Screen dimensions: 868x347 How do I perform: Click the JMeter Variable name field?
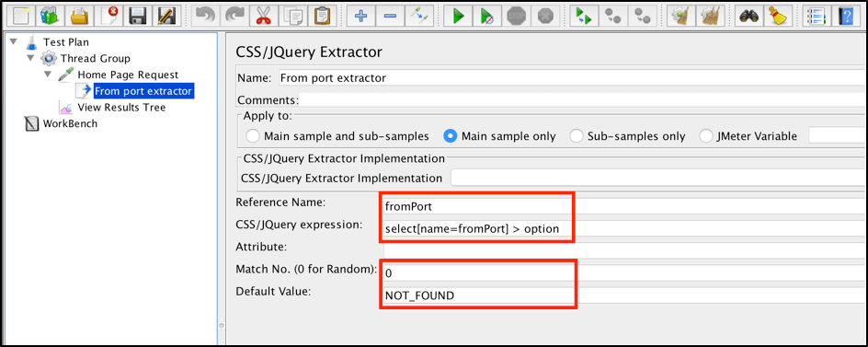pyautogui.click(x=838, y=135)
